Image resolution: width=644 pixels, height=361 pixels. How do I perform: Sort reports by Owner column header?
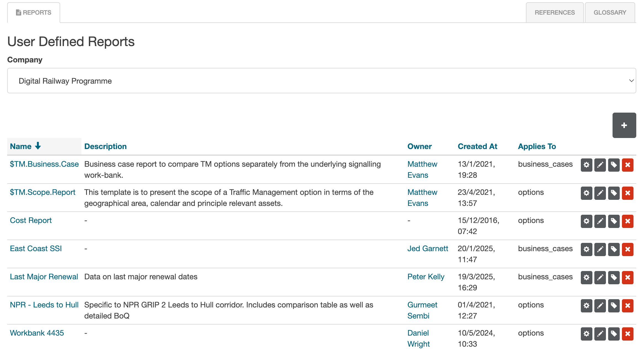tap(419, 146)
